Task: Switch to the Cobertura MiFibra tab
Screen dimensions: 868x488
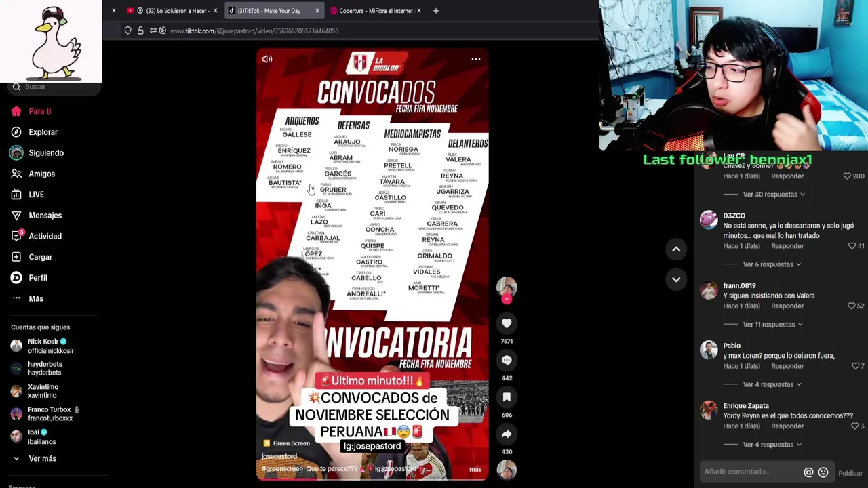Action: coord(374,11)
